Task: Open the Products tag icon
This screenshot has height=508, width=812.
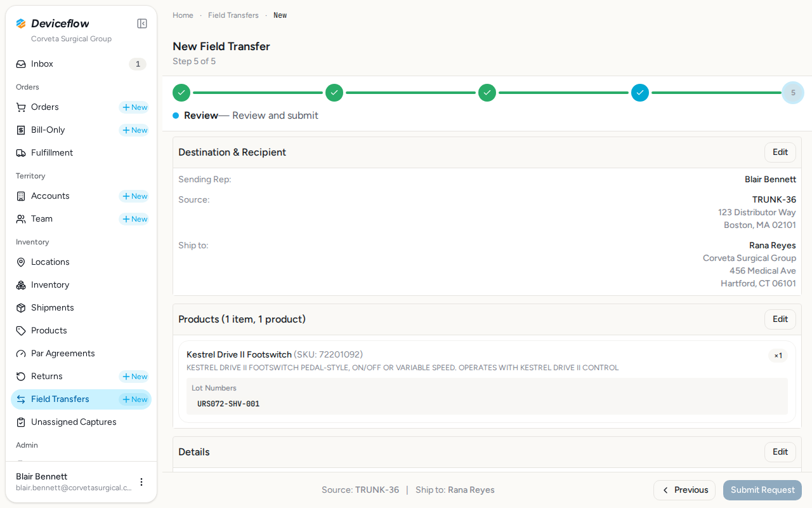Action: [x=21, y=331]
